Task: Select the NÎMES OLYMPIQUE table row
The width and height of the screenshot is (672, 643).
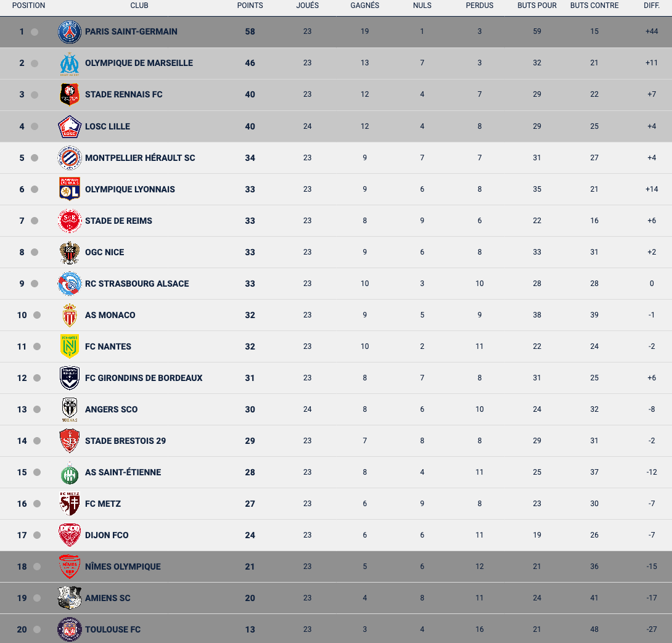Action: tap(336, 567)
